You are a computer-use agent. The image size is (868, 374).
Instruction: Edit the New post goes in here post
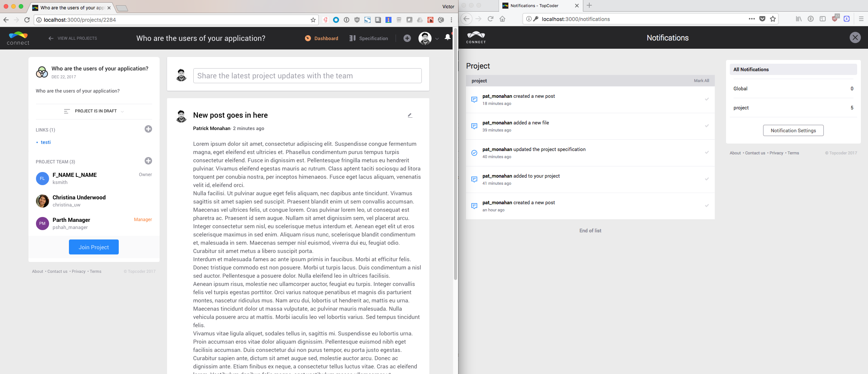pyautogui.click(x=410, y=115)
